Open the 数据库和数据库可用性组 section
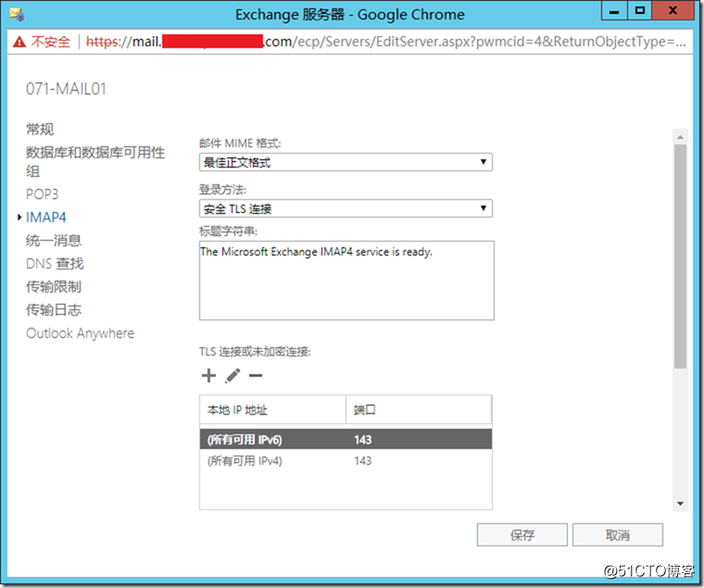 pos(95,162)
